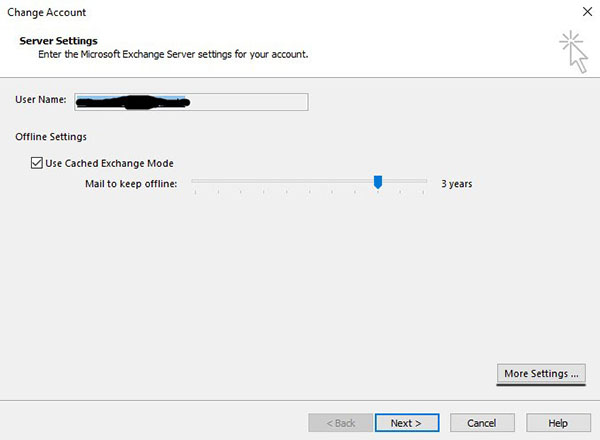600x440 pixels.
Task: Cancel the account change wizard
Action: [481, 423]
